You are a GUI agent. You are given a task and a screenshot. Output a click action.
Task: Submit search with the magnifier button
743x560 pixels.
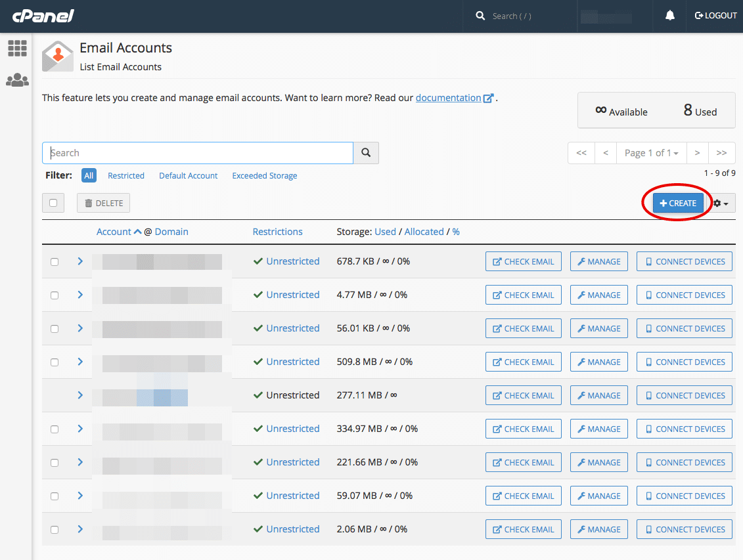[366, 153]
